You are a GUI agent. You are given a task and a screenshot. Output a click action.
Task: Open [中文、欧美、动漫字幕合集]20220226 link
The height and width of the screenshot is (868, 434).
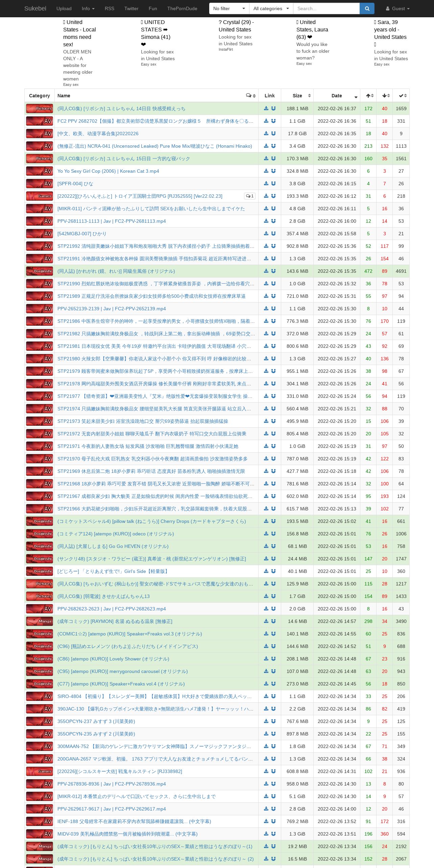pos(98,134)
